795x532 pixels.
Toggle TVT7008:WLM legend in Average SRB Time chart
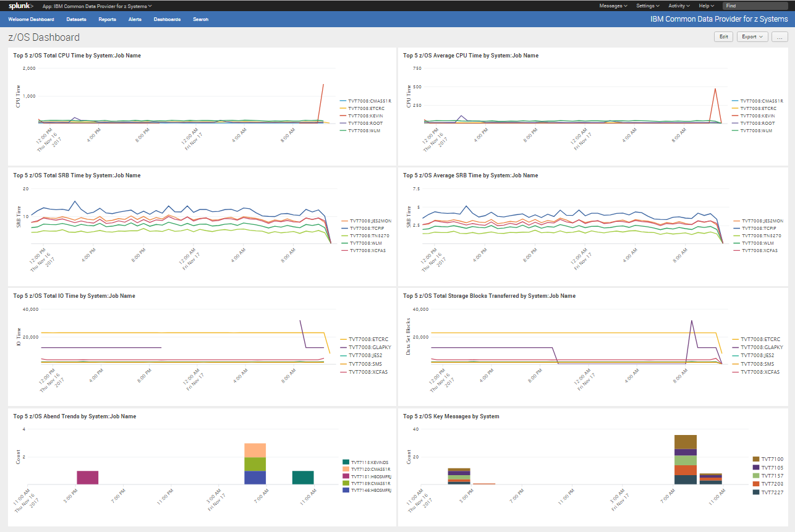click(x=754, y=243)
